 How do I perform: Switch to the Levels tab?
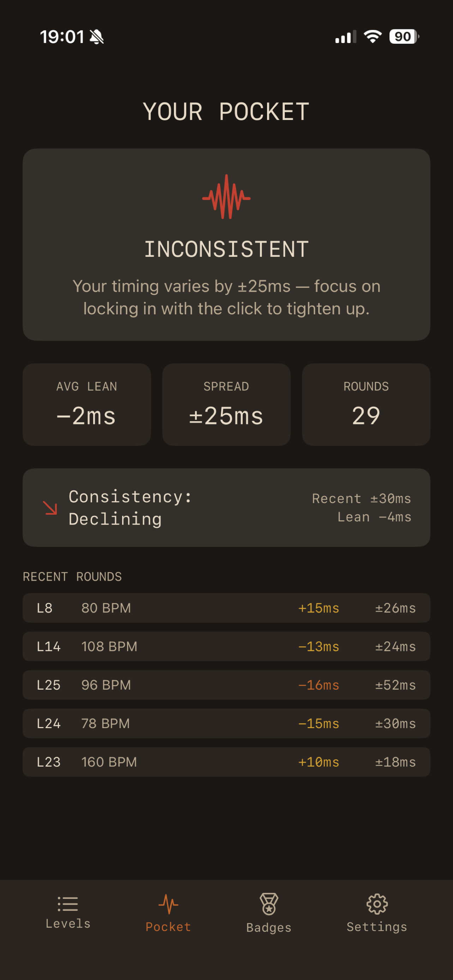68,913
